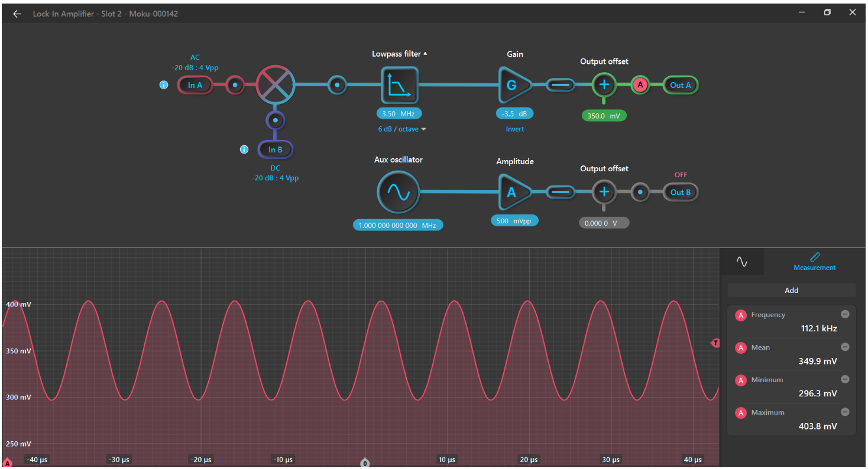The width and height of the screenshot is (868, 469).
Task: Select the Output offset plus icon
Action: (604, 84)
